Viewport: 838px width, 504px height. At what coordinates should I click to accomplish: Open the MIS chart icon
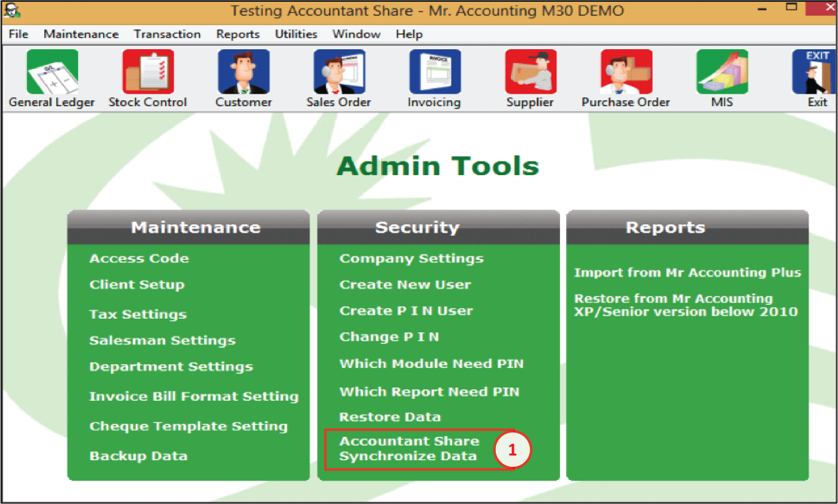click(722, 72)
